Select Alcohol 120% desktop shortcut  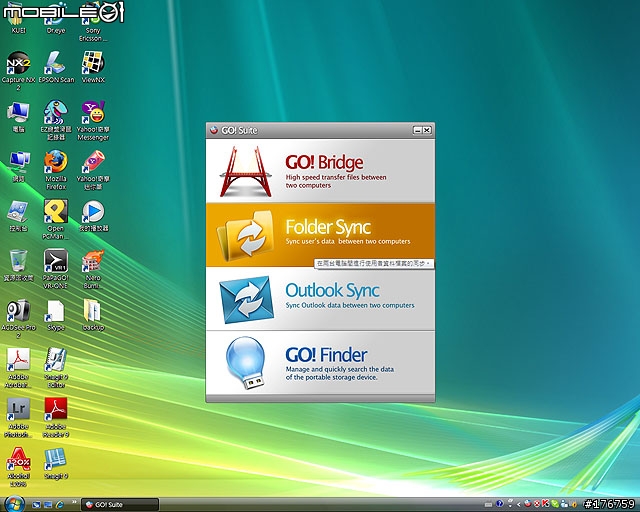point(18,467)
